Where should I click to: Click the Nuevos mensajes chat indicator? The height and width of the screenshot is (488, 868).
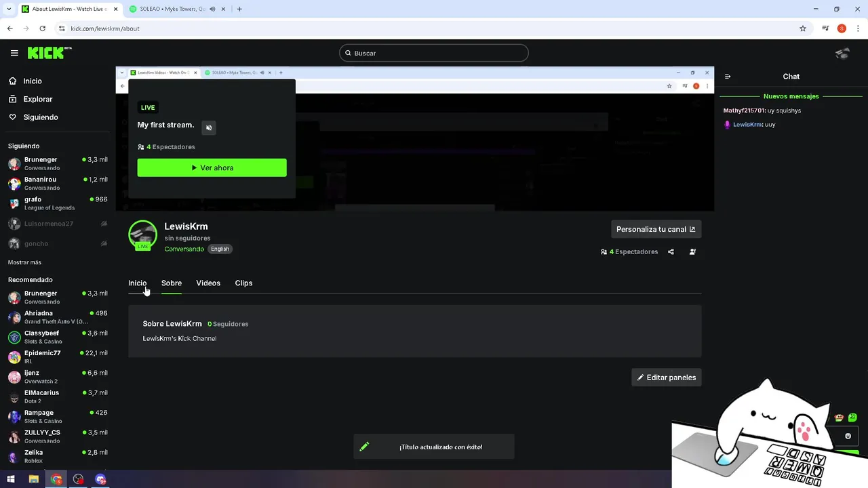click(791, 96)
